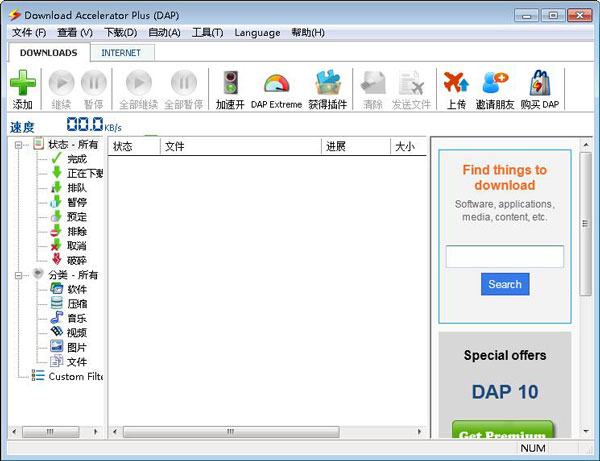Open DAP Extreme speedometer icon

[276, 84]
